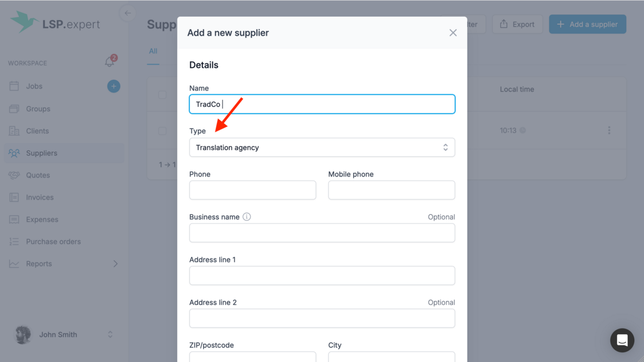Click the notifications bell icon
The image size is (644, 362).
pyautogui.click(x=109, y=62)
